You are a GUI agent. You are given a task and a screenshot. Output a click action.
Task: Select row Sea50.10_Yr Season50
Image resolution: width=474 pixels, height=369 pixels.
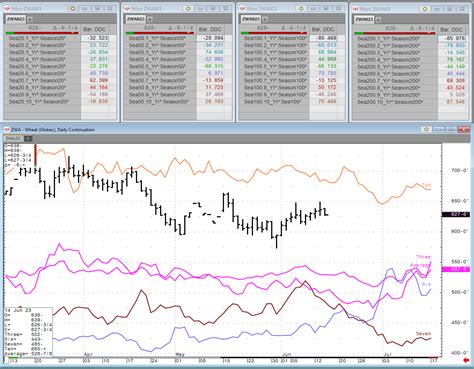click(160, 101)
